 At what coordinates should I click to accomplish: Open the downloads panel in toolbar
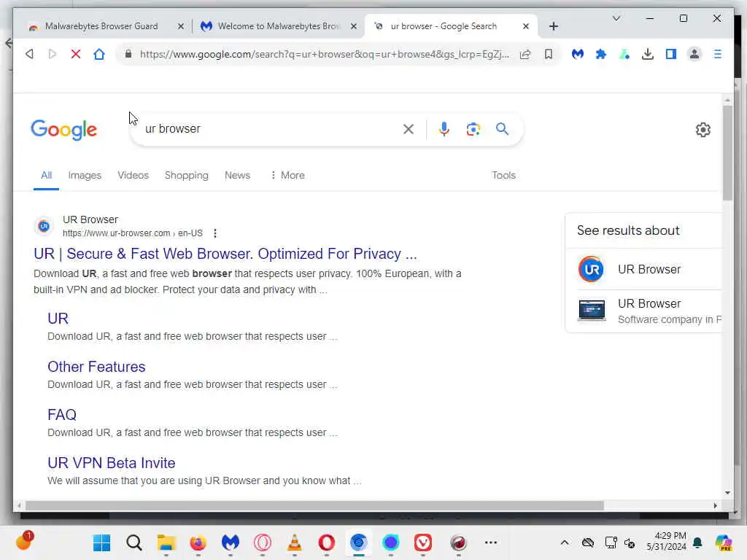click(x=648, y=54)
